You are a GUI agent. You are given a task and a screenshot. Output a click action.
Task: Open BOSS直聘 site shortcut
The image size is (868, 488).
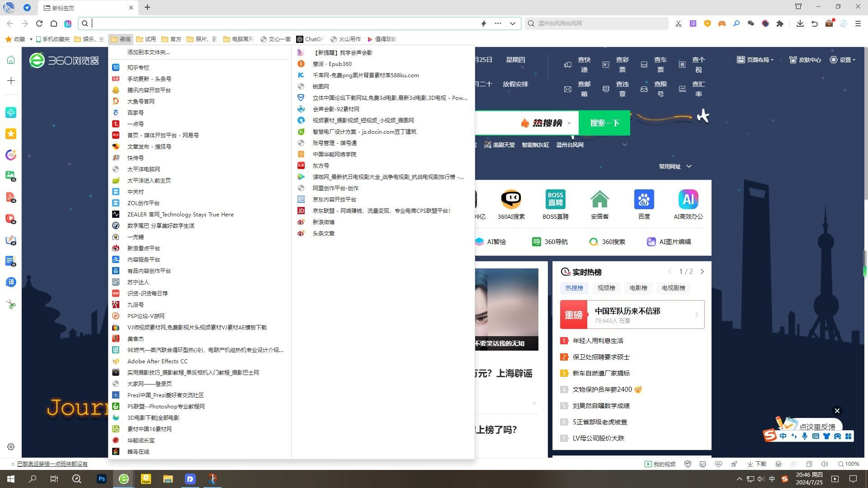coord(555,204)
